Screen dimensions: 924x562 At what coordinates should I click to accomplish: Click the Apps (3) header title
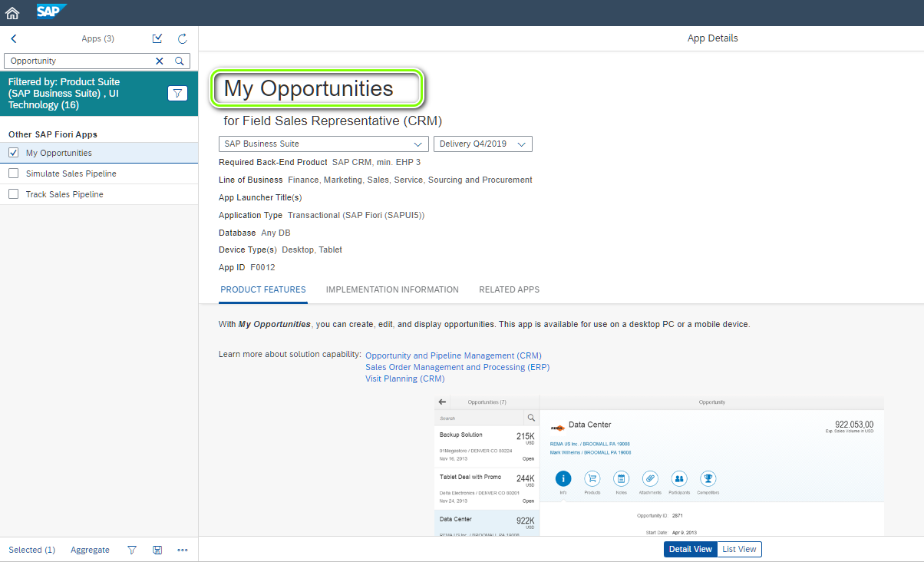coord(97,38)
